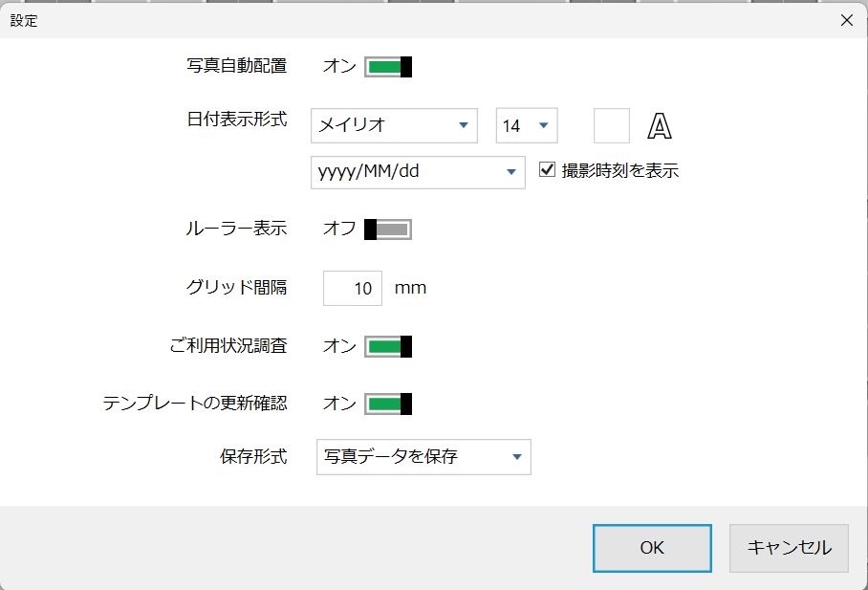Image resolution: width=868 pixels, height=590 pixels.
Task: Open the メイリオ font dropdown
Action: [394, 125]
